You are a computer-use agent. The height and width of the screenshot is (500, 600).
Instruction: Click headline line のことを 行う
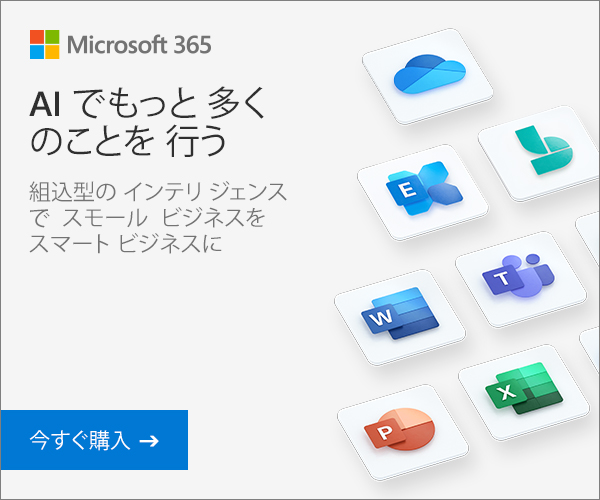click(x=129, y=141)
